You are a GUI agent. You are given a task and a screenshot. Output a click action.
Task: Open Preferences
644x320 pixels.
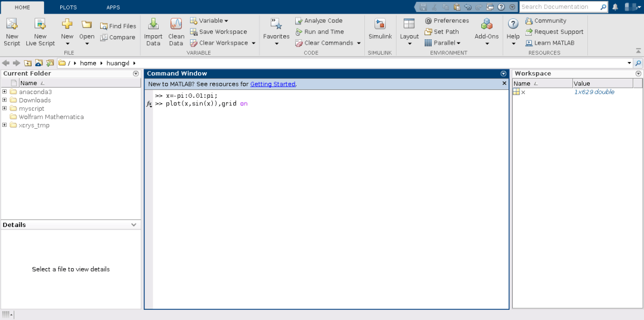(447, 20)
